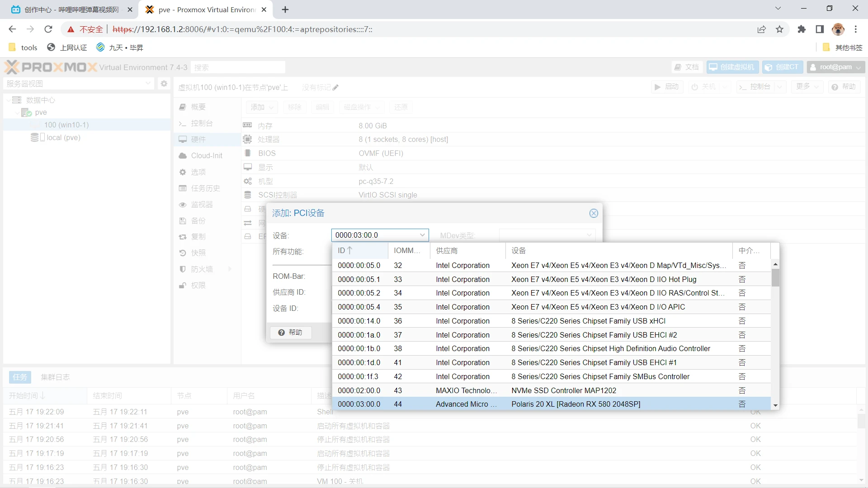Click the 不安全 security warning icon
The height and width of the screenshot is (488, 868).
click(x=71, y=29)
